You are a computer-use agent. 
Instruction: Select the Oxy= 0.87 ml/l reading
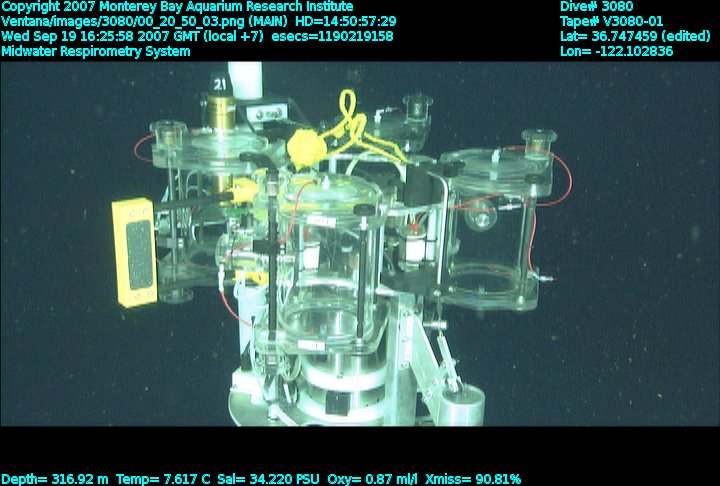[372, 480]
